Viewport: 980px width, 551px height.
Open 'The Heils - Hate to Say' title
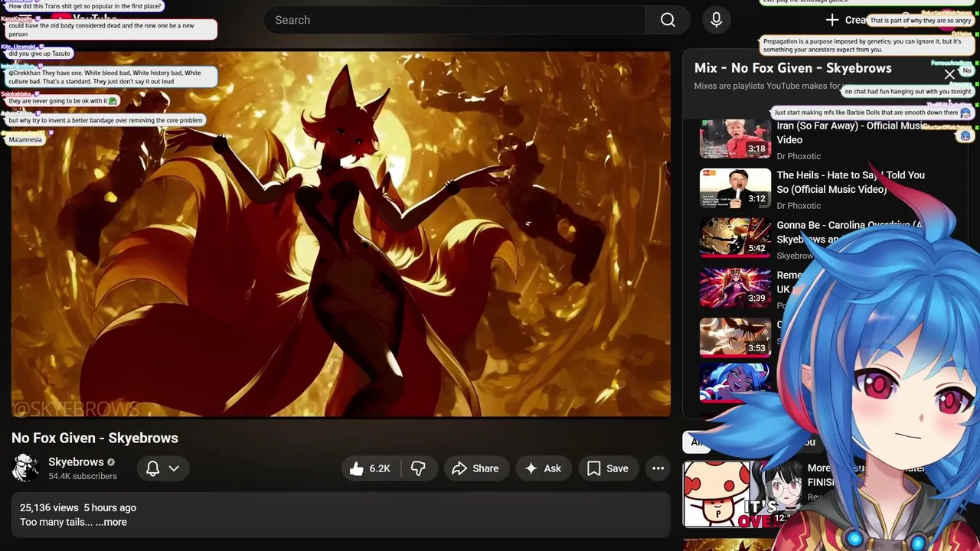[851, 182]
